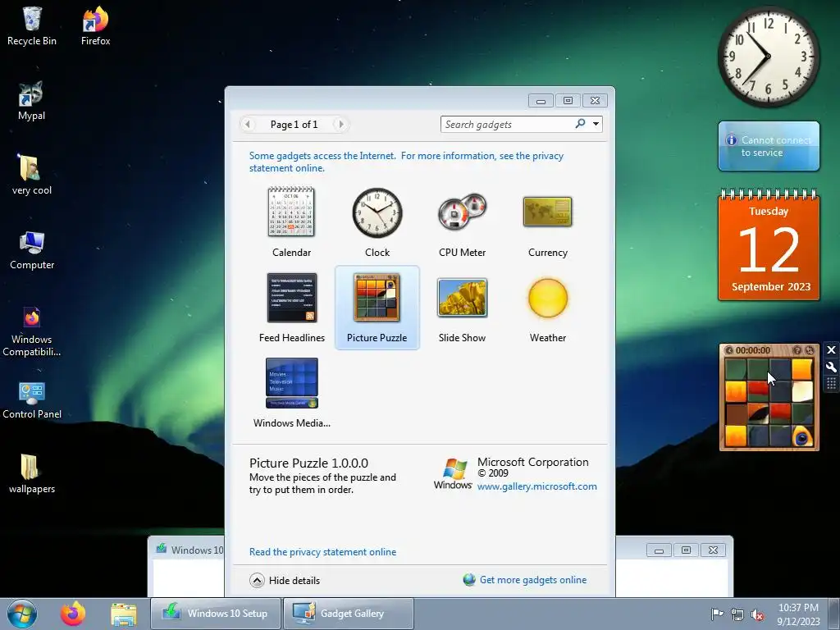Open the Firefox desktop shortcut

pos(95,27)
